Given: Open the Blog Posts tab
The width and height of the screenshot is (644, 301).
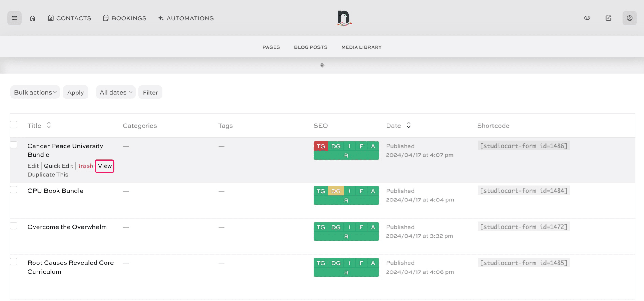Looking at the screenshot, I should click(x=310, y=47).
